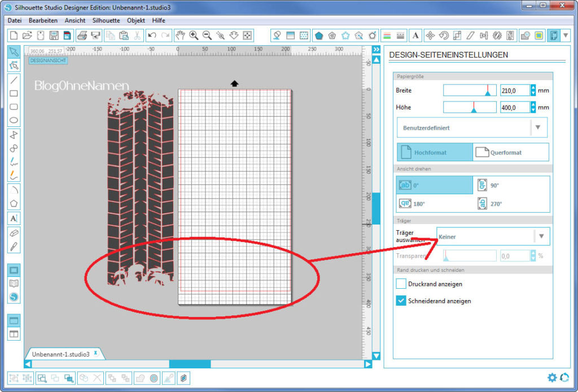Screen dimensions: 578x392
Task: Click the Save icon in top toolbar
Action: pos(54,36)
